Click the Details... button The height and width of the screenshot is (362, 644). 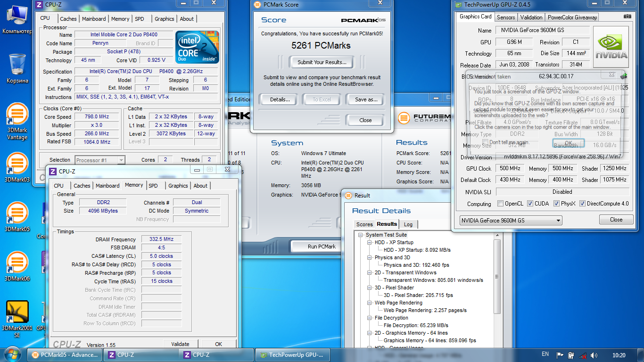280,99
